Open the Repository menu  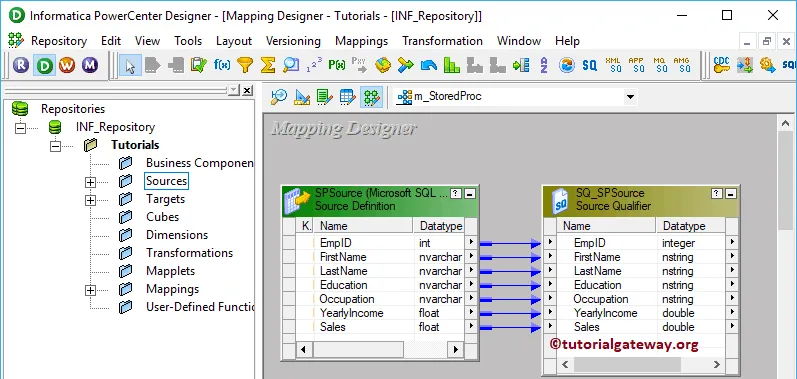pos(59,41)
